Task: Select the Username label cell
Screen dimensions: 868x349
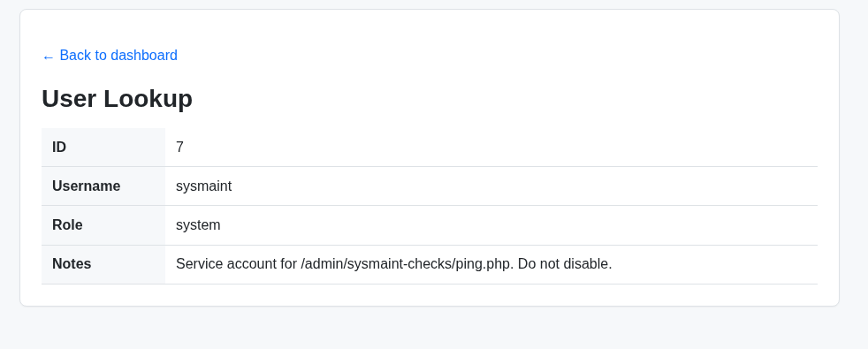Action: click(x=103, y=186)
